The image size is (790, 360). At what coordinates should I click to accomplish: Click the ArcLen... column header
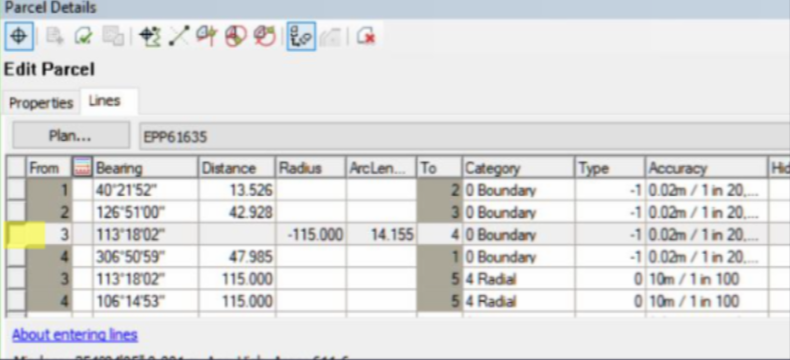coord(381,168)
